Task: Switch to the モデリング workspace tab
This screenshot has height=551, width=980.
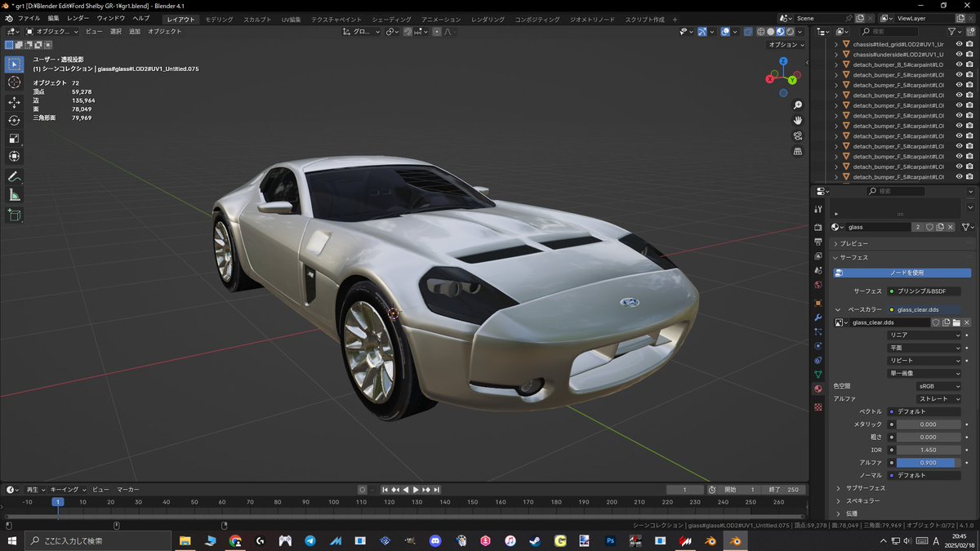Action: click(x=219, y=19)
